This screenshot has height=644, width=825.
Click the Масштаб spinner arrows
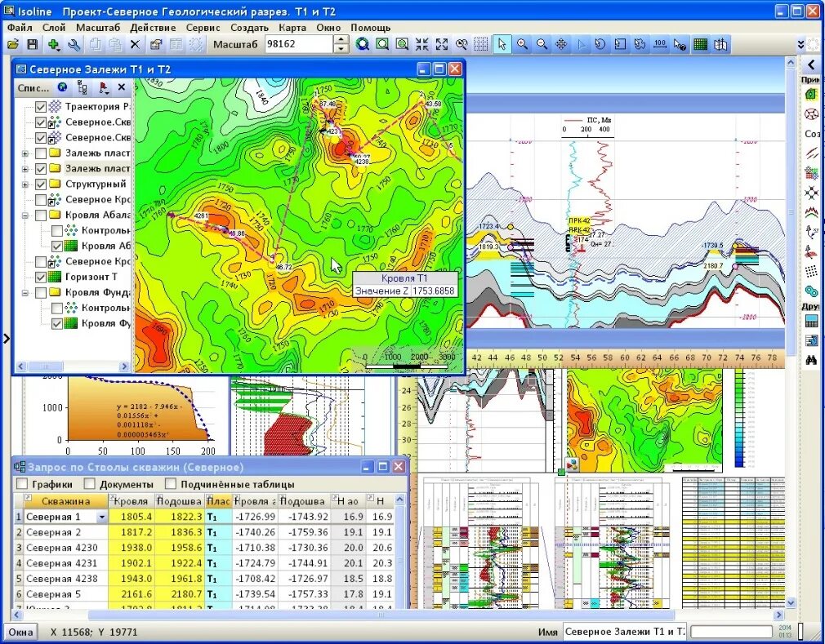341,44
